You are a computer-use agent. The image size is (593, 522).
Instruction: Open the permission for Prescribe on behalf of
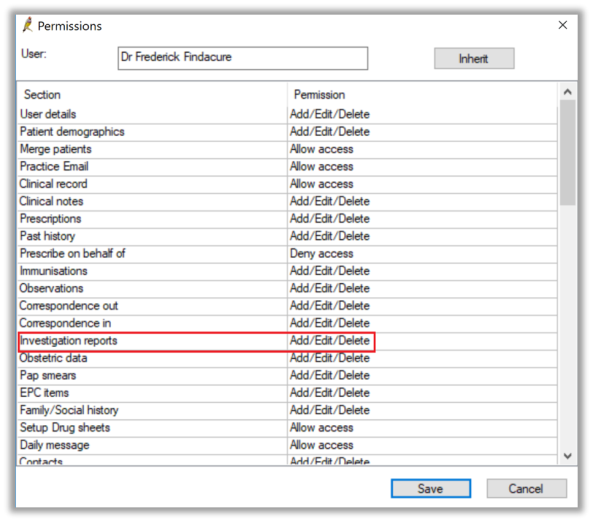[x=321, y=253]
